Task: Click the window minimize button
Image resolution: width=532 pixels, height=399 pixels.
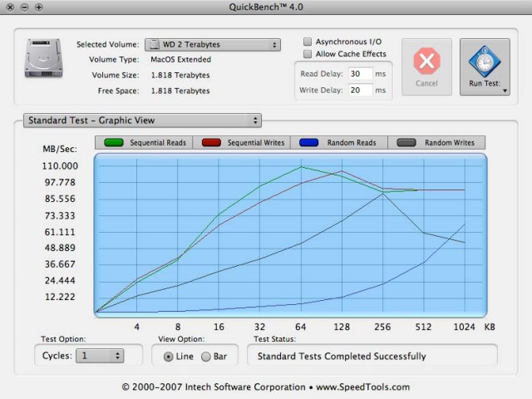Action: (24, 7)
